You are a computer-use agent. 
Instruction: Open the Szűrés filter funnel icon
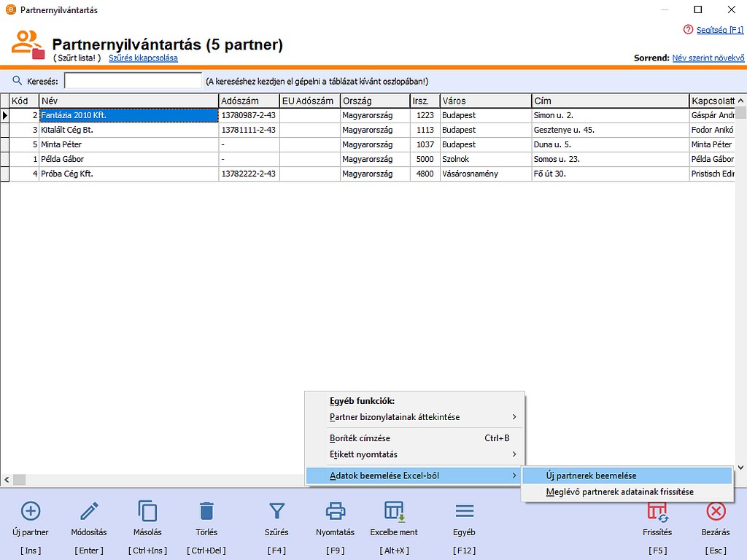tap(276, 510)
